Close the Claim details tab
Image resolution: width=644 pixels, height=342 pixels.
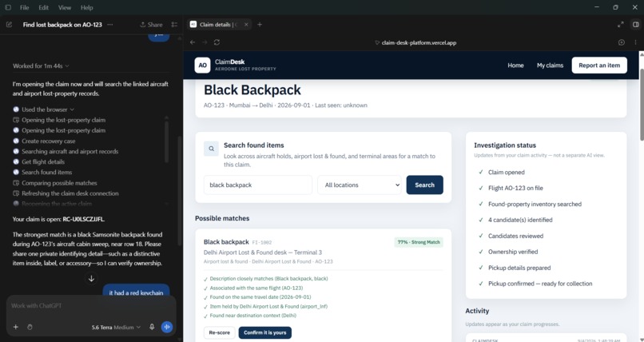pyautogui.click(x=246, y=25)
